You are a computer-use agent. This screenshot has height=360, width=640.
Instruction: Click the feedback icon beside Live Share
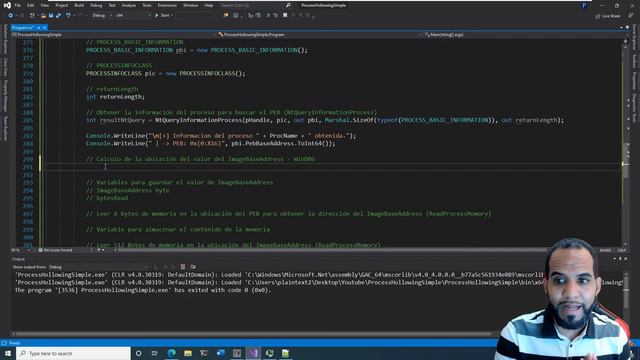(x=630, y=16)
